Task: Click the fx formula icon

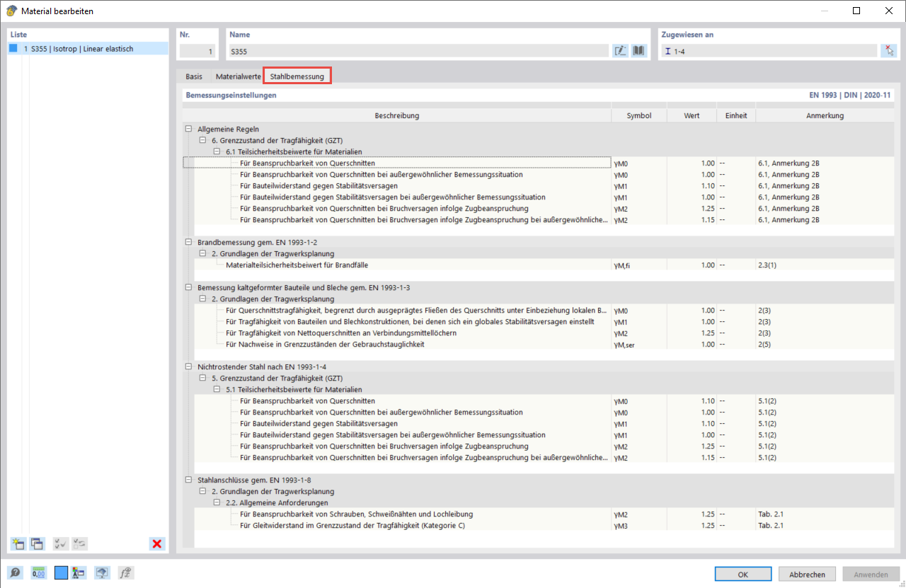Action: click(x=126, y=573)
